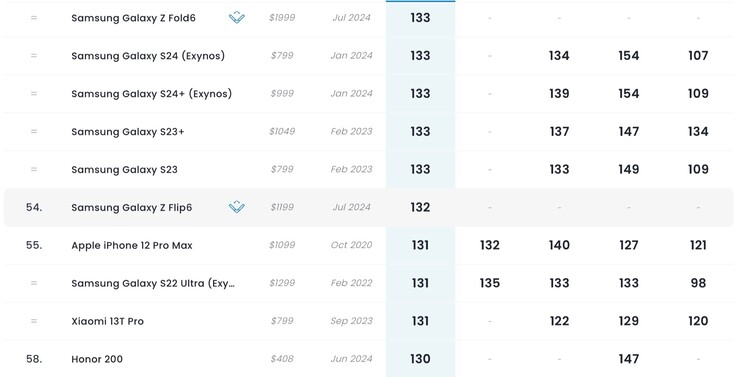The width and height of the screenshot is (738, 377).
Task: Click the 135 score of Galaxy S22 Ultra
Action: pyautogui.click(x=489, y=283)
